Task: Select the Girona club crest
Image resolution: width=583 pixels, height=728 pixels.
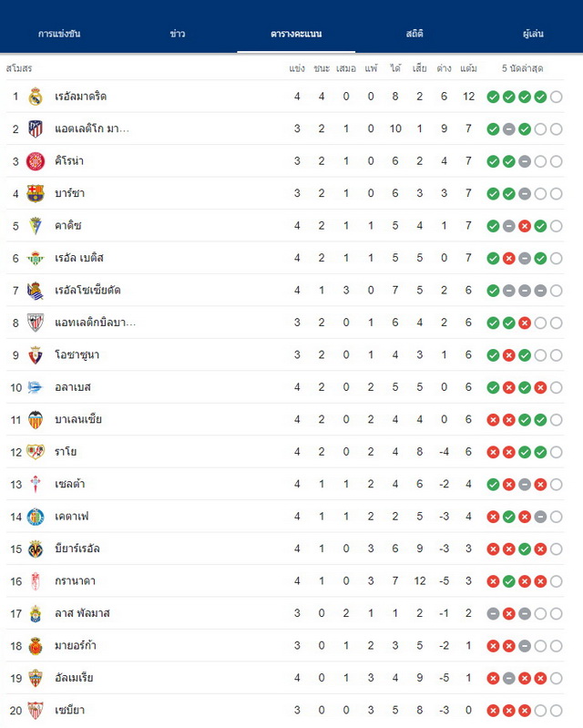Action: click(x=36, y=161)
